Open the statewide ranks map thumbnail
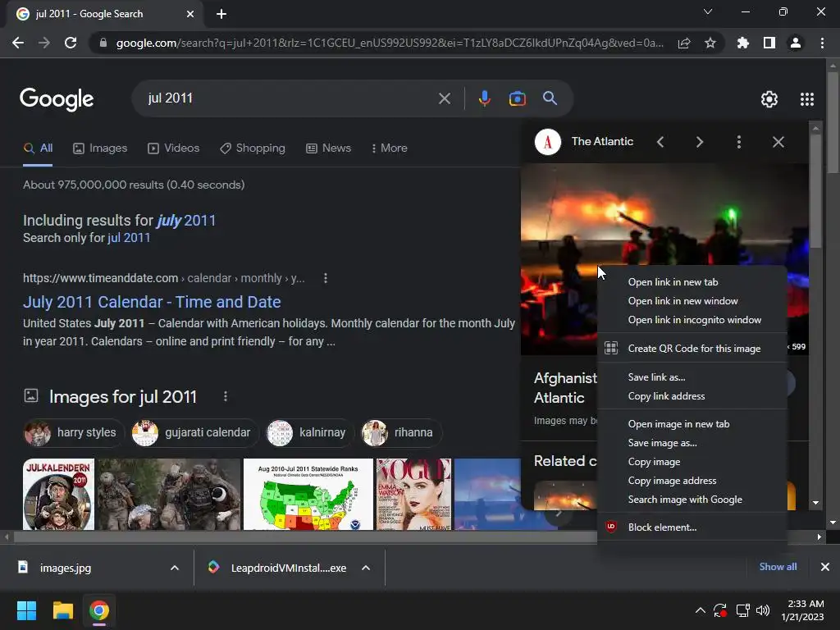 click(308, 494)
